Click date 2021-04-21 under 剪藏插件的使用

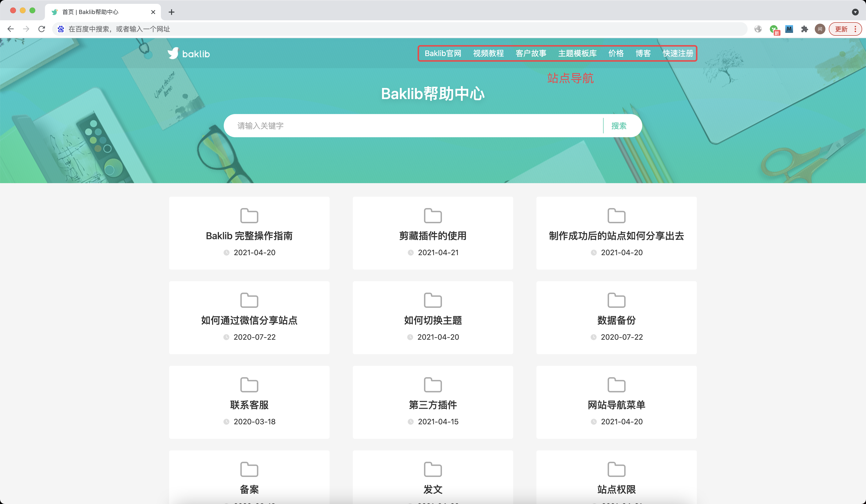[438, 252]
